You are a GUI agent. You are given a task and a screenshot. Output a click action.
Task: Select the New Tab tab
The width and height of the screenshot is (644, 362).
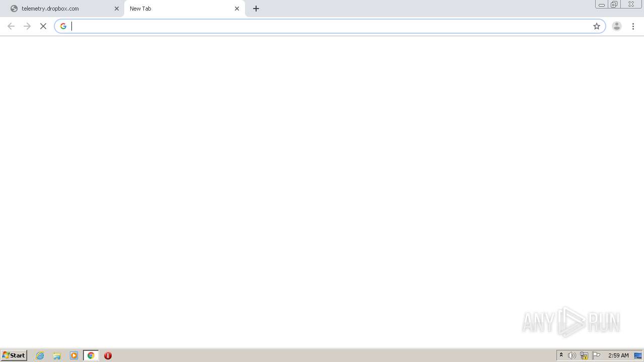point(184,9)
